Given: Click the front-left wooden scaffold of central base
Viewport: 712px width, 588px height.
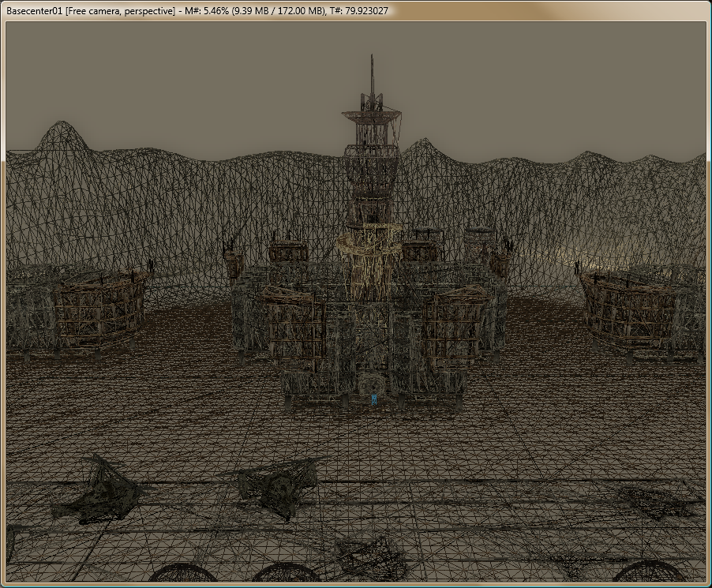Looking at the screenshot, I should tap(296, 324).
